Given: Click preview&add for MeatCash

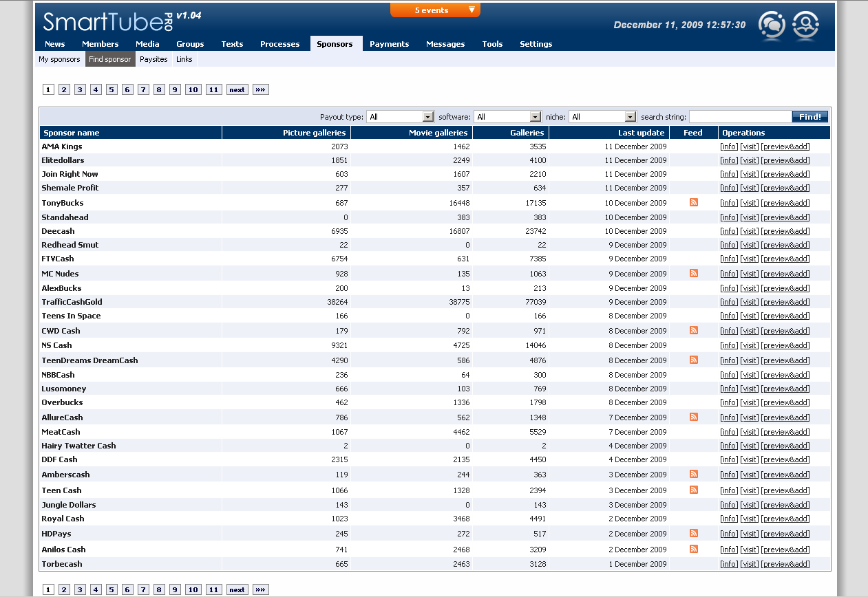Looking at the screenshot, I should click(x=785, y=432).
